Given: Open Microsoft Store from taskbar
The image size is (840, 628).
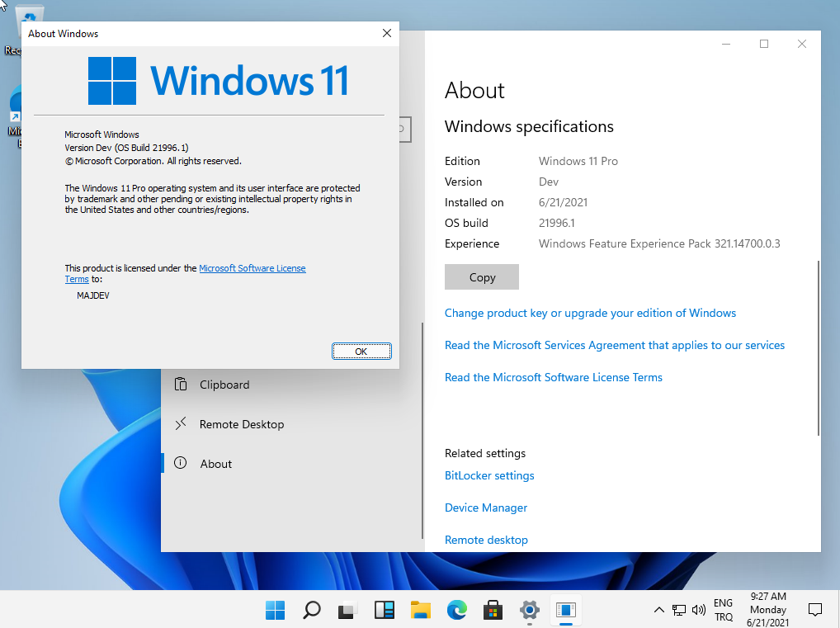Looking at the screenshot, I should [x=493, y=610].
